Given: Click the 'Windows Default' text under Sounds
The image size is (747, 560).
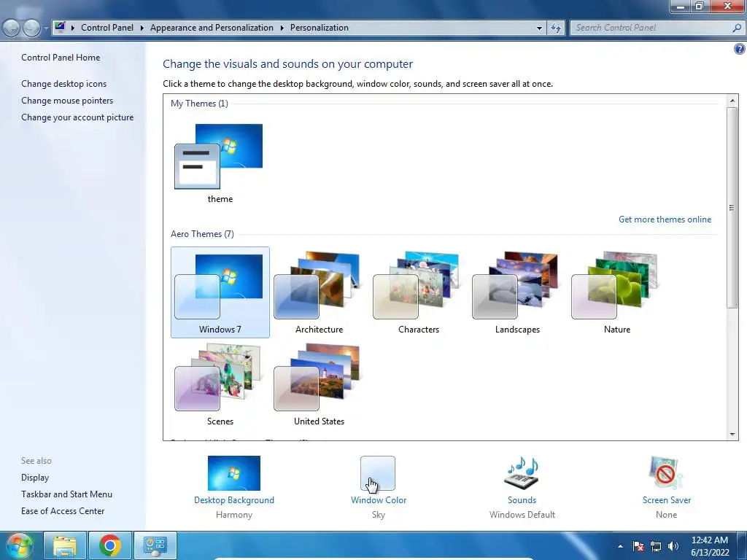Looking at the screenshot, I should (522, 515).
